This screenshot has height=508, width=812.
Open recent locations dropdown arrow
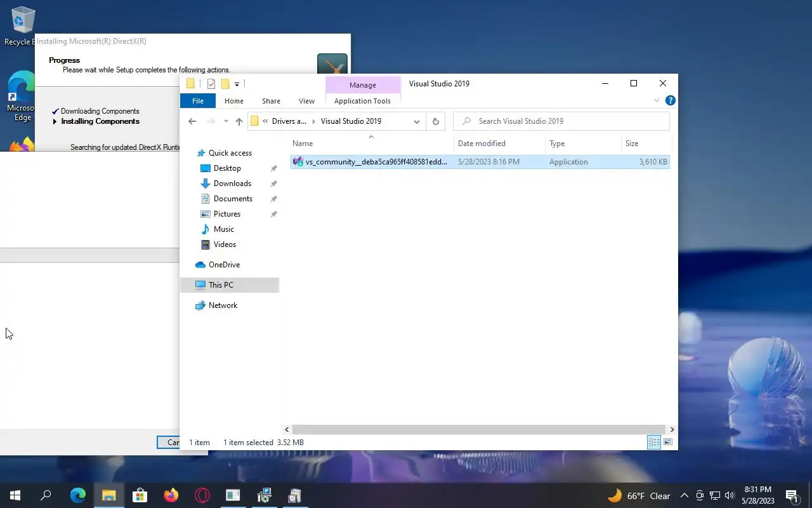[226, 121]
